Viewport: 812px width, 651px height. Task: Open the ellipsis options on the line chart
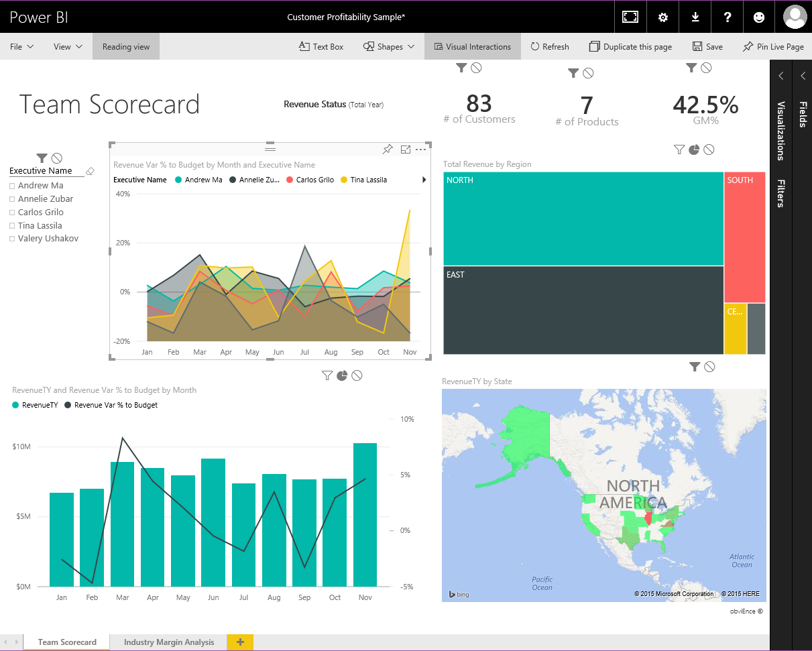click(x=421, y=149)
